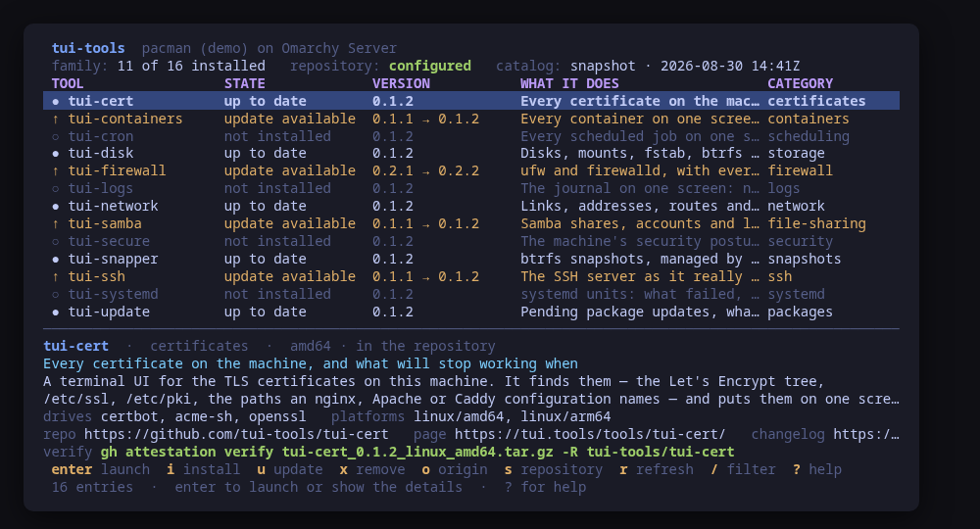
Task: Click the TOOL column header
Action: [x=68, y=83]
